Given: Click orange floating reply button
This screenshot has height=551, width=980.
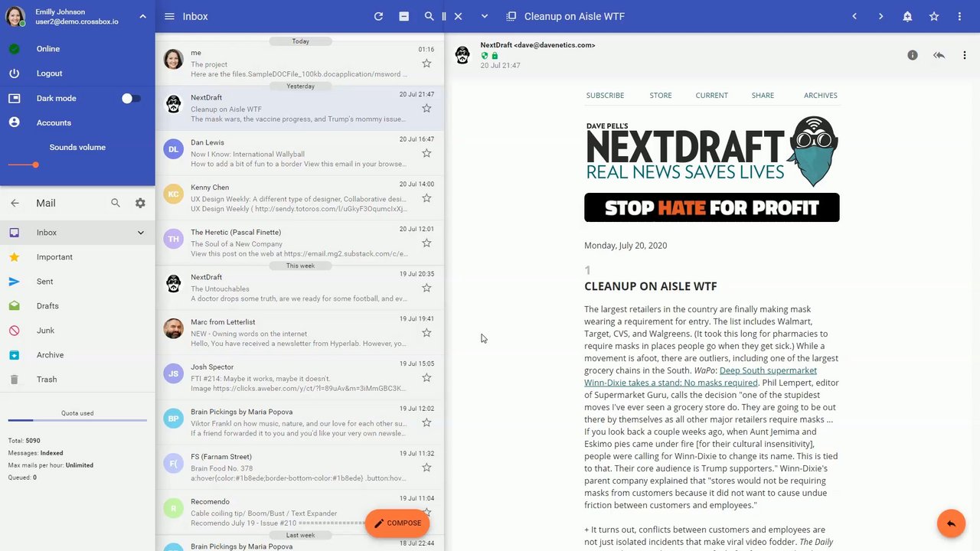Looking at the screenshot, I should [x=951, y=523].
